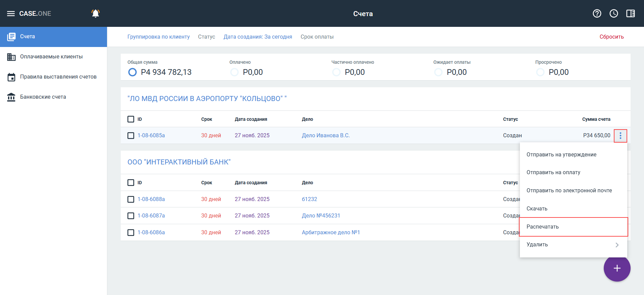Tick the checkbox for invoice 1-08-6086a
The image size is (644, 295).
pos(131,233)
